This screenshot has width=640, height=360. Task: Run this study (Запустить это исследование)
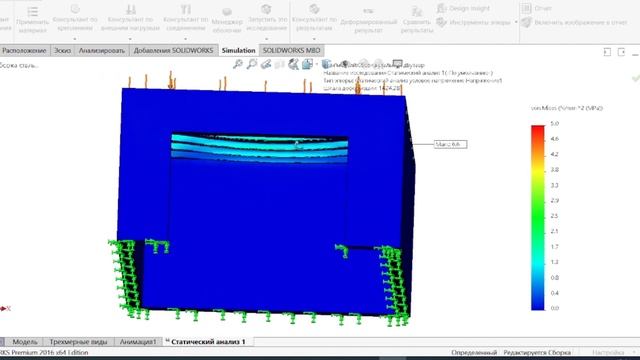coord(267,19)
